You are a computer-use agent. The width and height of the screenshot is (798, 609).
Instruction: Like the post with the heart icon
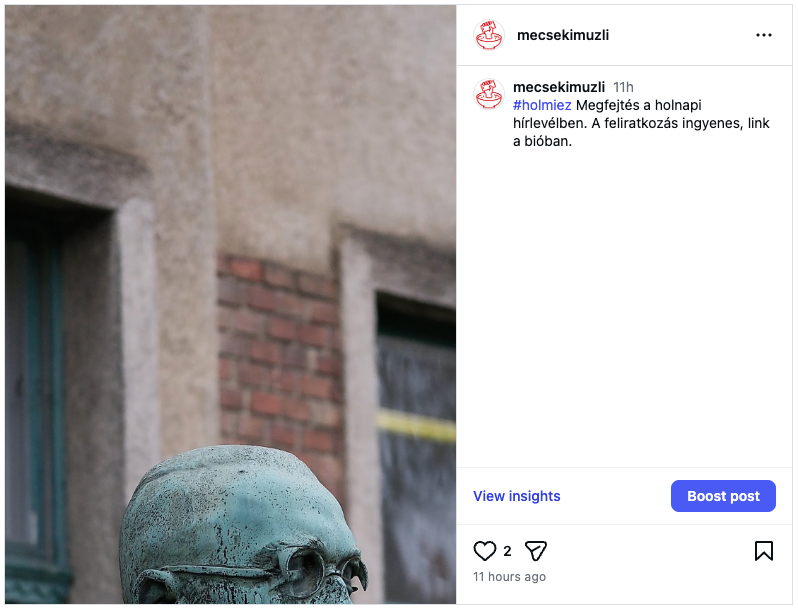[484, 551]
